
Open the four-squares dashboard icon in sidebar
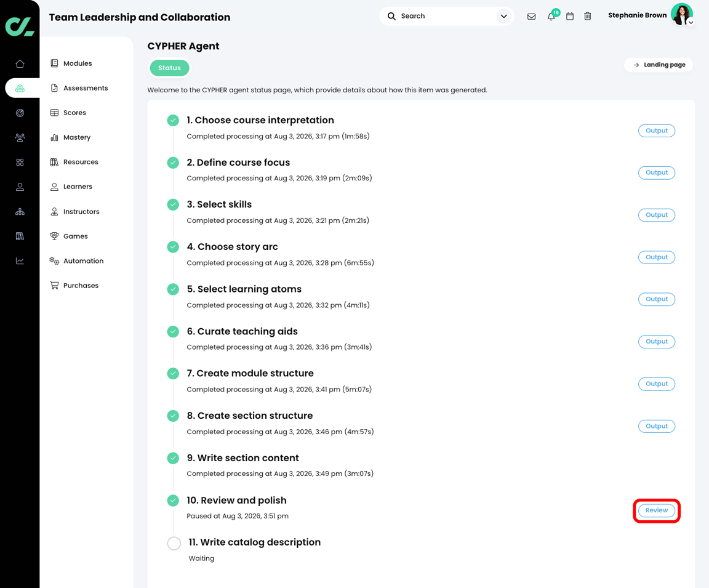pos(20,163)
